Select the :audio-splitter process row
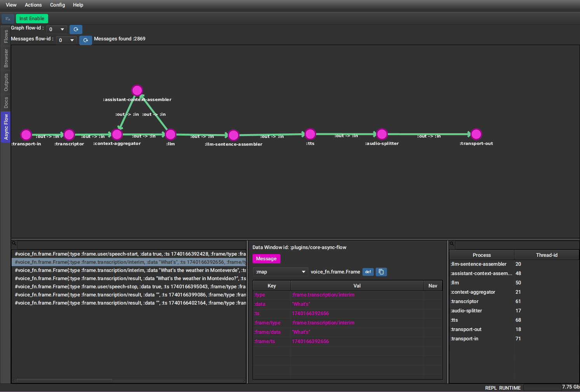 (514, 311)
